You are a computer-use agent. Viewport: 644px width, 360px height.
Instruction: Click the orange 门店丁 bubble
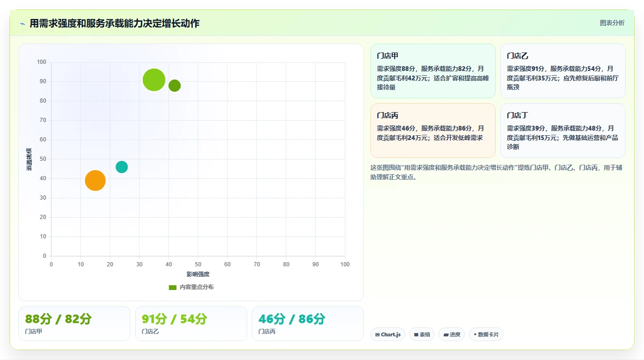tap(95, 180)
